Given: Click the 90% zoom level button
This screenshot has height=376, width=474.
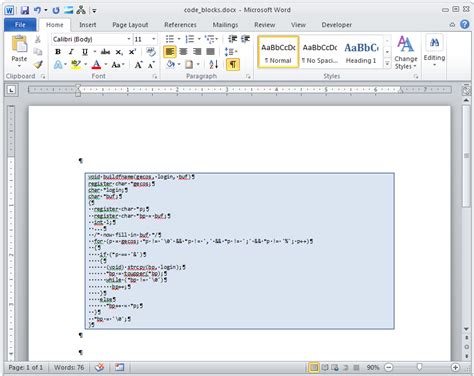Looking at the screenshot, I should [373, 367].
